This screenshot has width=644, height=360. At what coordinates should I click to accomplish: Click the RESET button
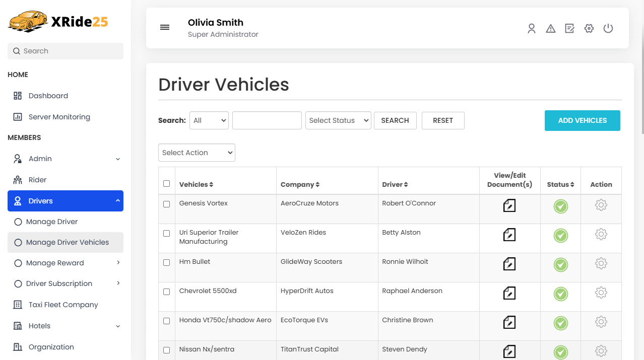pyautogui.click(x=443, y=120)
